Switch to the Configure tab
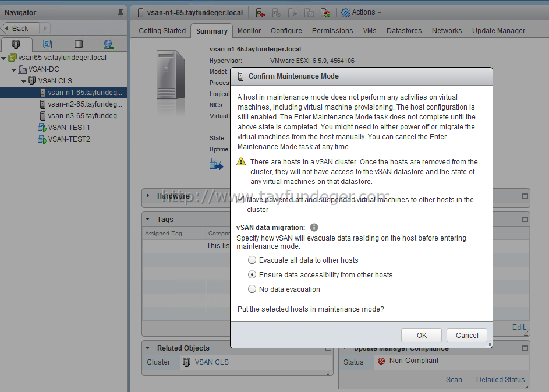Image resolution: width=549 pixels, height=392 pixels. 286,31
